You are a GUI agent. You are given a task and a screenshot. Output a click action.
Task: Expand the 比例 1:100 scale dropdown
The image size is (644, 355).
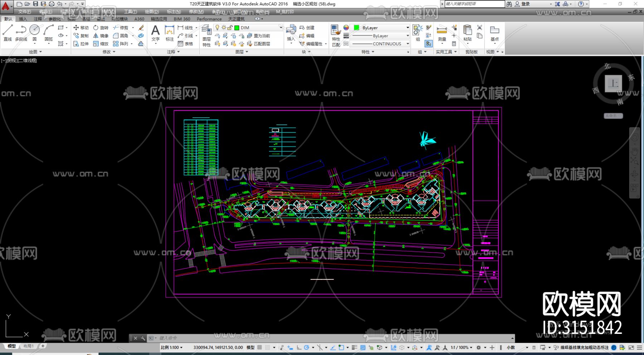(x=172, y=347)
